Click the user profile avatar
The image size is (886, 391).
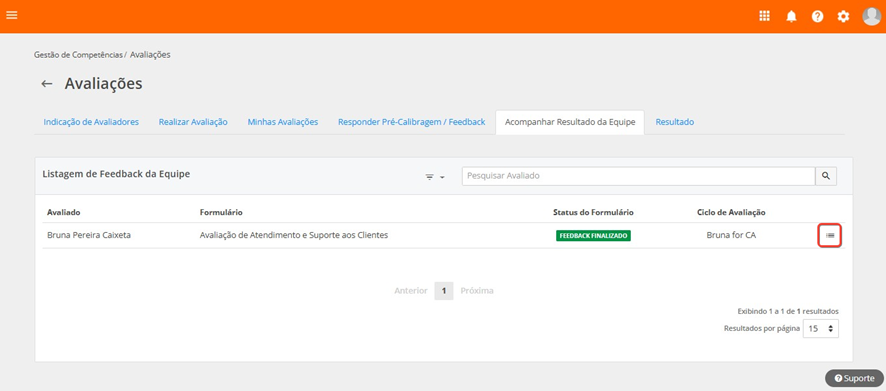[x=871, y=16]
